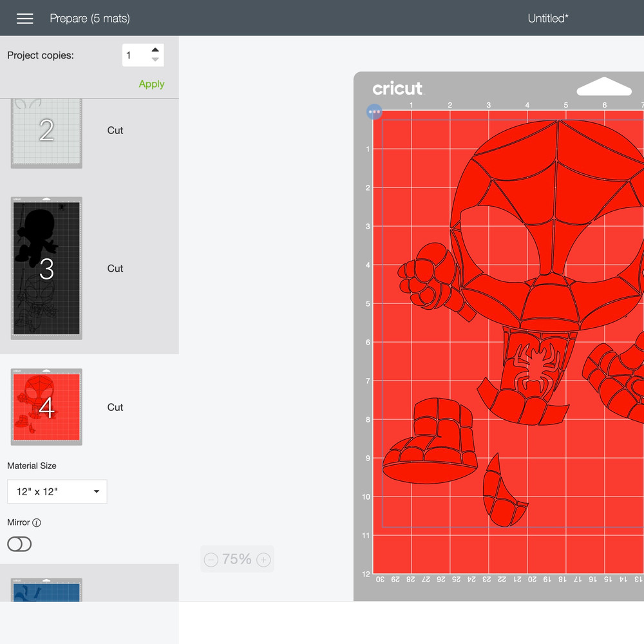
Task: Zoom out with the minus icon
Action: 211,560
